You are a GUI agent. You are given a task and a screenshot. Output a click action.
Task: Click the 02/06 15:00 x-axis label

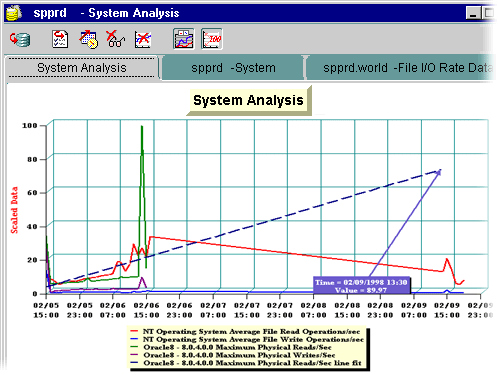point(146,310)
